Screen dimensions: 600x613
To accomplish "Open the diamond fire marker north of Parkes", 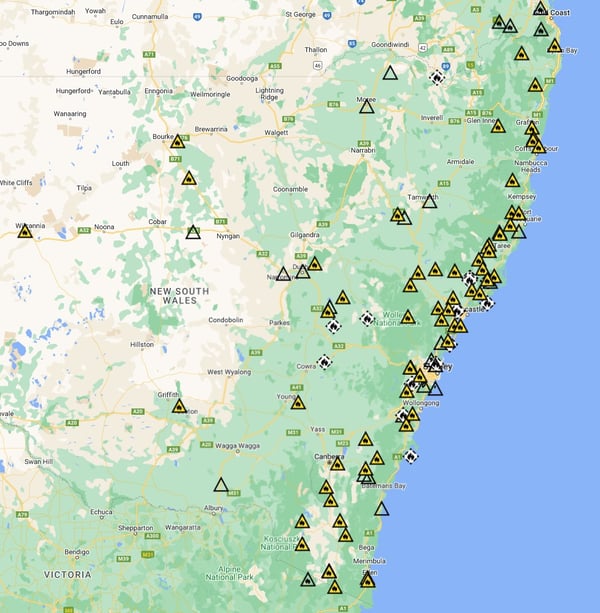I will point(333,326).
